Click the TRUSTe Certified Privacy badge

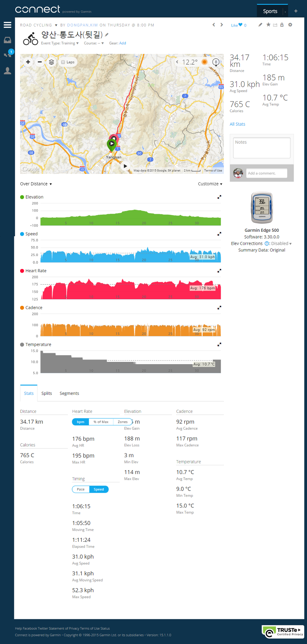[x=283, y=631]
